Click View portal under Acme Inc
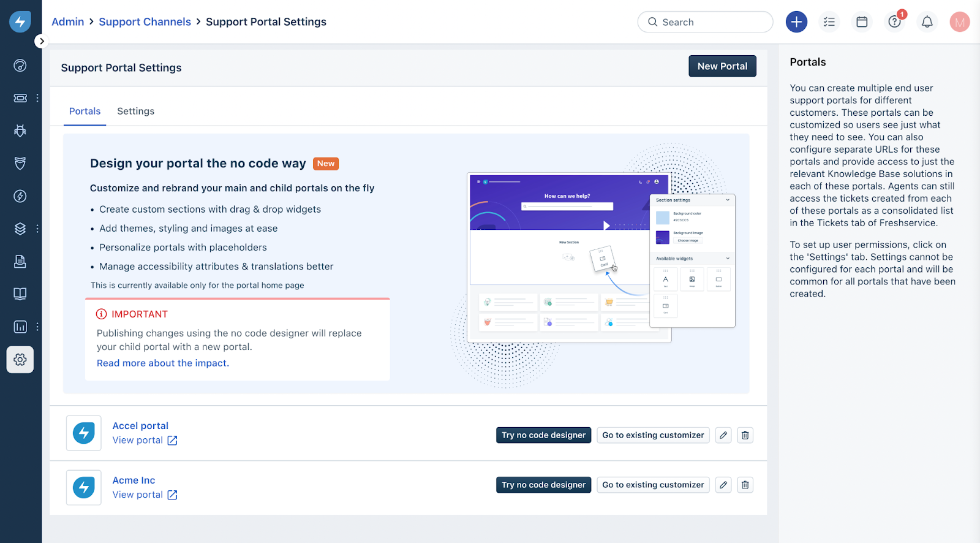The height and width of the screenshot is (543, 980). 145,495
